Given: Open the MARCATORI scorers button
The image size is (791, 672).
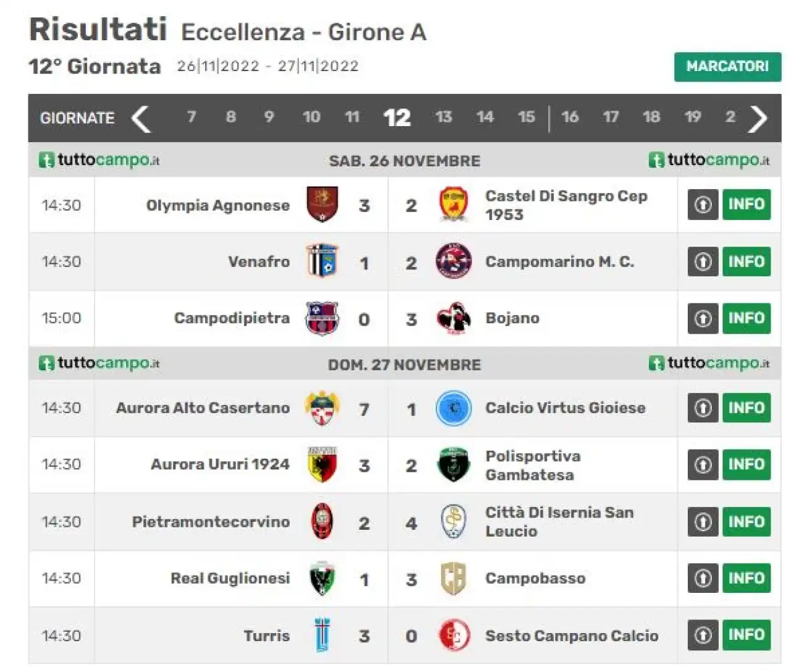Looking at the screenshot, I should point(727,67).
